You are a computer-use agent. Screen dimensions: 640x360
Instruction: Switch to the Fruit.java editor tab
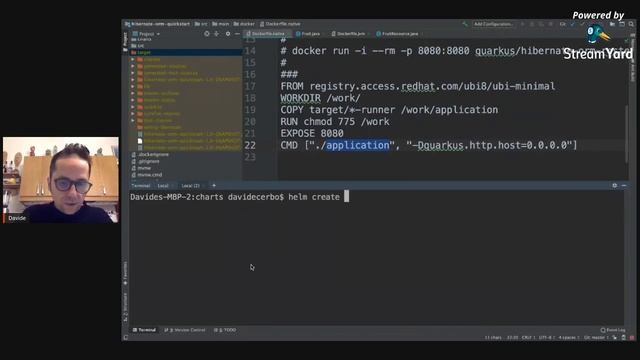click(x=308, y=34)
